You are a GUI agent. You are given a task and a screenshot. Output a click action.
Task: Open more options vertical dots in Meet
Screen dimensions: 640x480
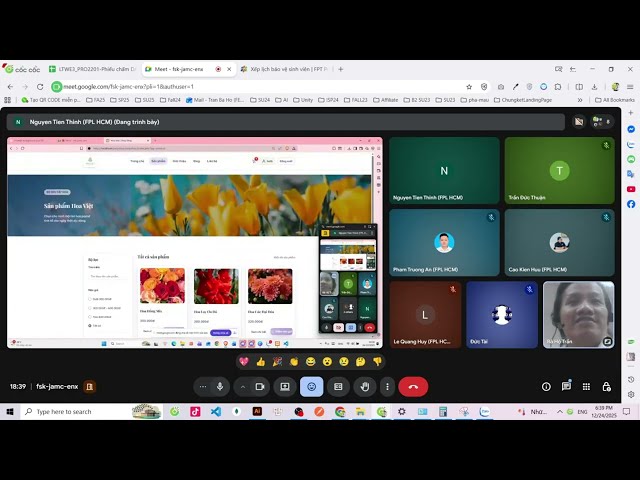(x=387, y=387)
